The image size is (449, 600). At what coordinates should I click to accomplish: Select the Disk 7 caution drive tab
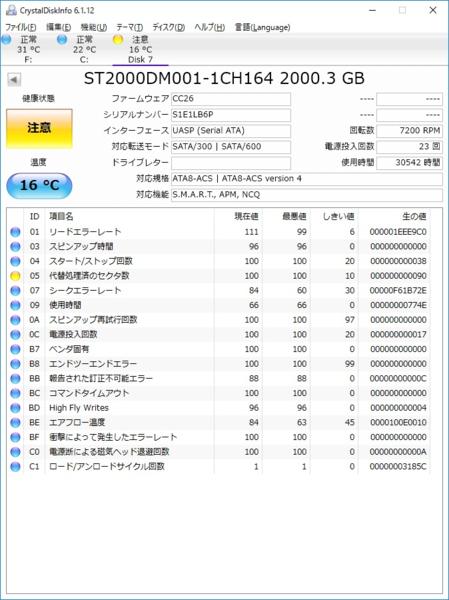pos(140,49)
